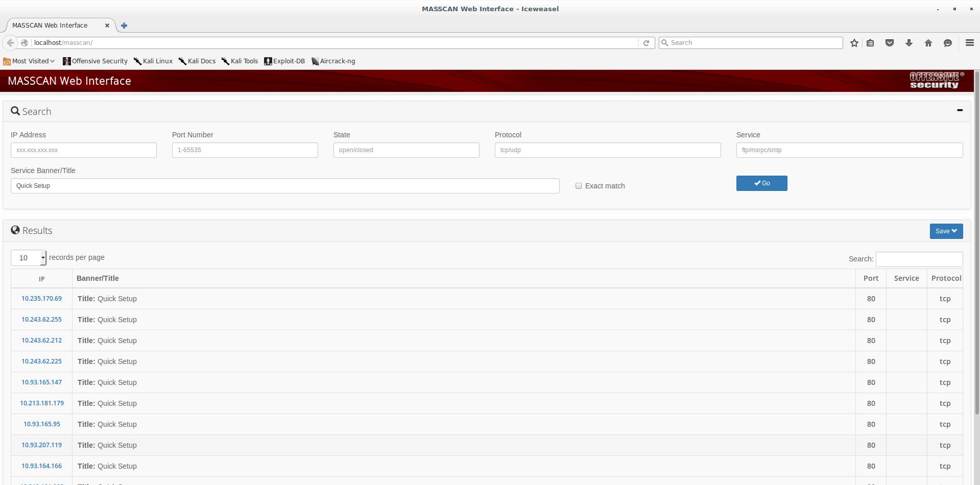This screenshot has height=485, width=980.
Task: Open the 10.235.170.69 IP link
Action: pyautogui.click(x=41, y=299)
